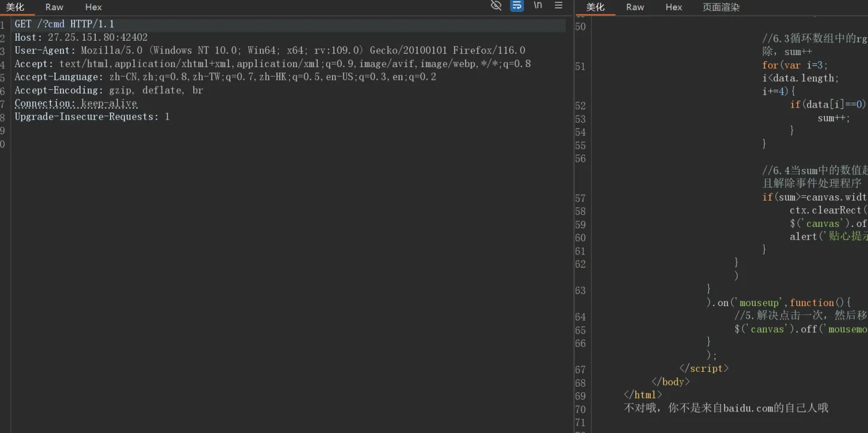Click the if(sum>=canvas.widt code line
The height and width of the screenshot is (433, 868).
pos(814,197)
